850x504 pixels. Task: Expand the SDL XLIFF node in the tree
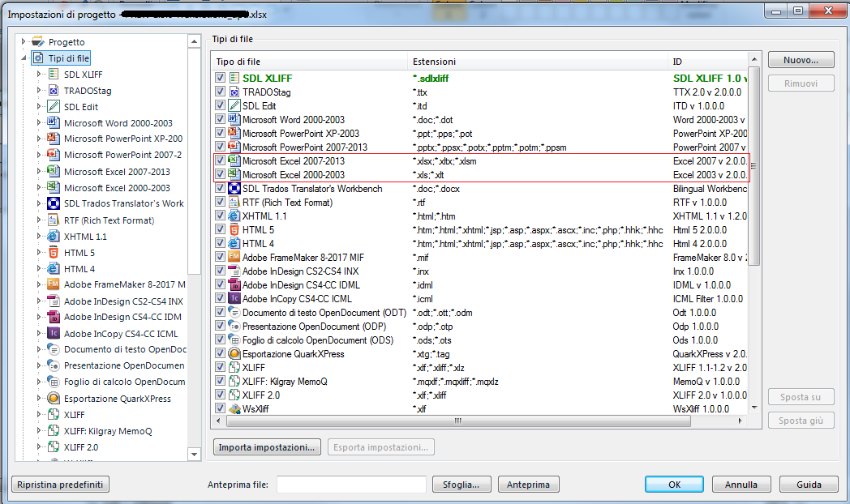click(38, 75)
